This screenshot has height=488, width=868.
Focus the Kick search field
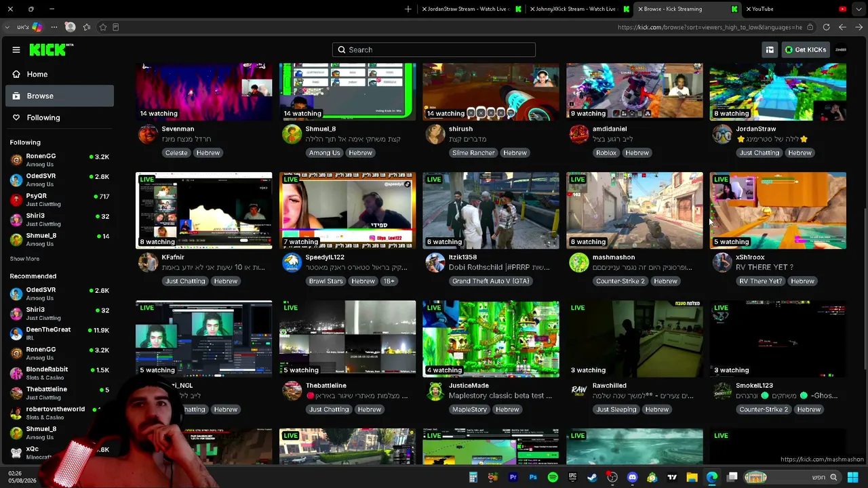(434, 49)
